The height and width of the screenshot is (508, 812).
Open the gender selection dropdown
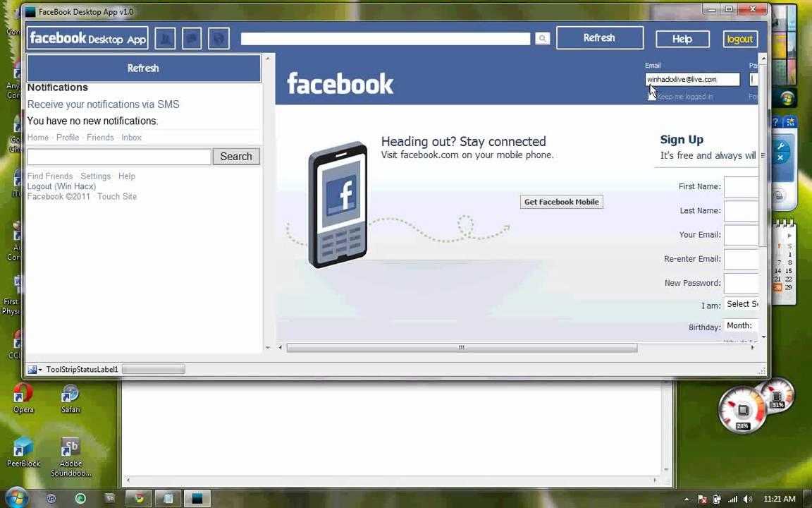pyautogui.click(x=742, y=303)
